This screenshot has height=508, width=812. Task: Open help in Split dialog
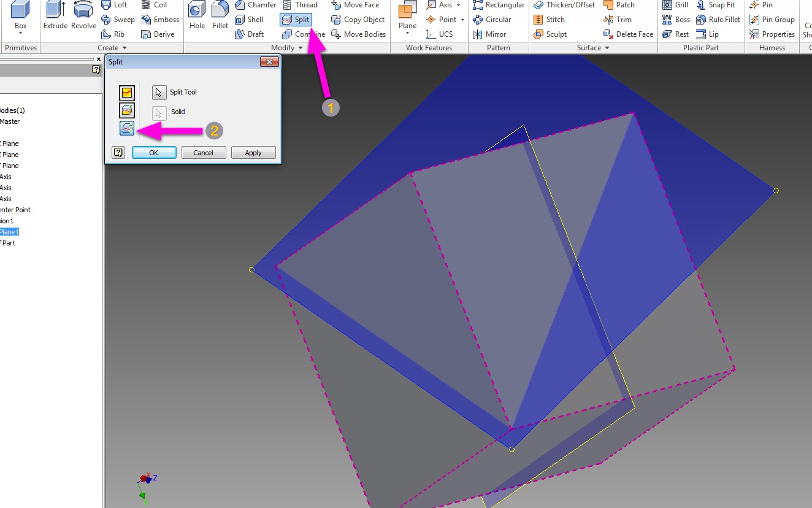click(x=118, y=153)
